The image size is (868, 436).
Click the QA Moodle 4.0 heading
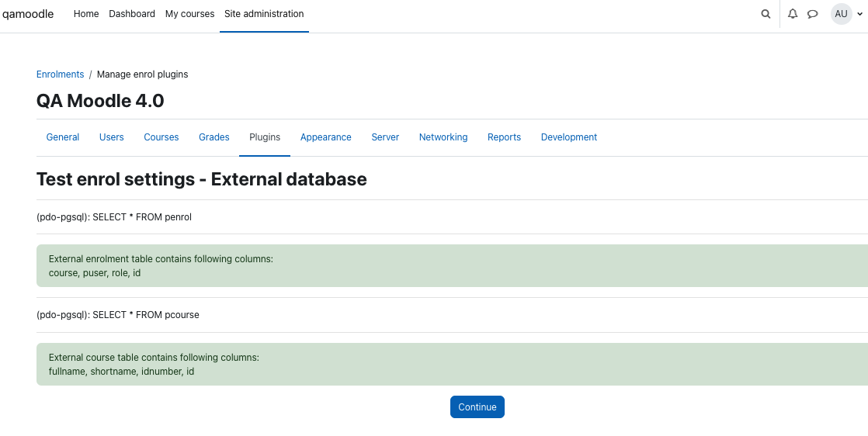(x=100, y=101)
